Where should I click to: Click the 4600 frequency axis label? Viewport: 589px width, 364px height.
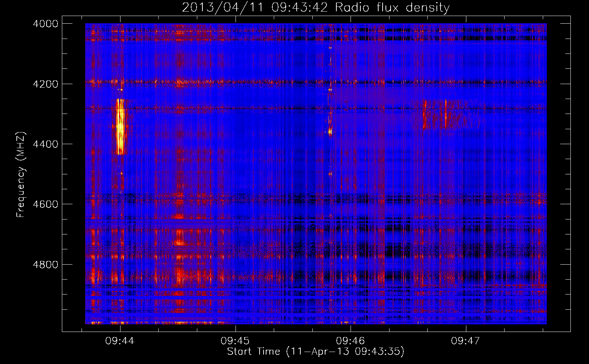(x=46, y=204)
